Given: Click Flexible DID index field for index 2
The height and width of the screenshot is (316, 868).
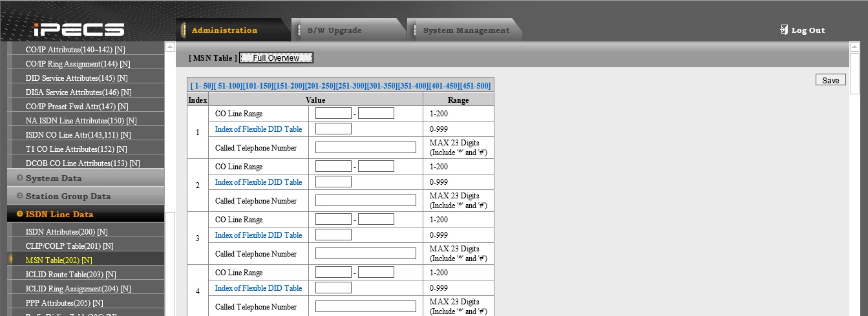Looking at the screenshot, I should (x=333, y=182).
